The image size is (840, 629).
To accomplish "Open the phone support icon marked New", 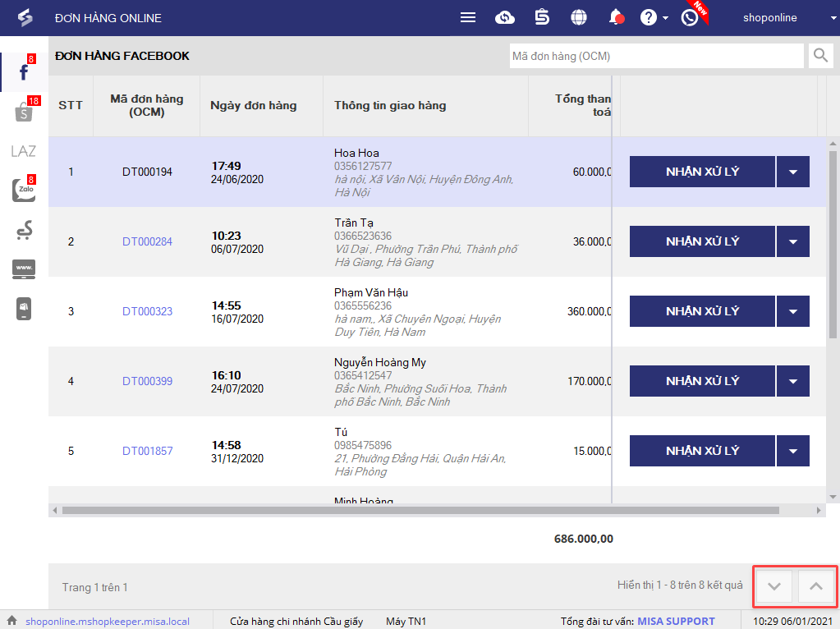I will tap(690, 17).
